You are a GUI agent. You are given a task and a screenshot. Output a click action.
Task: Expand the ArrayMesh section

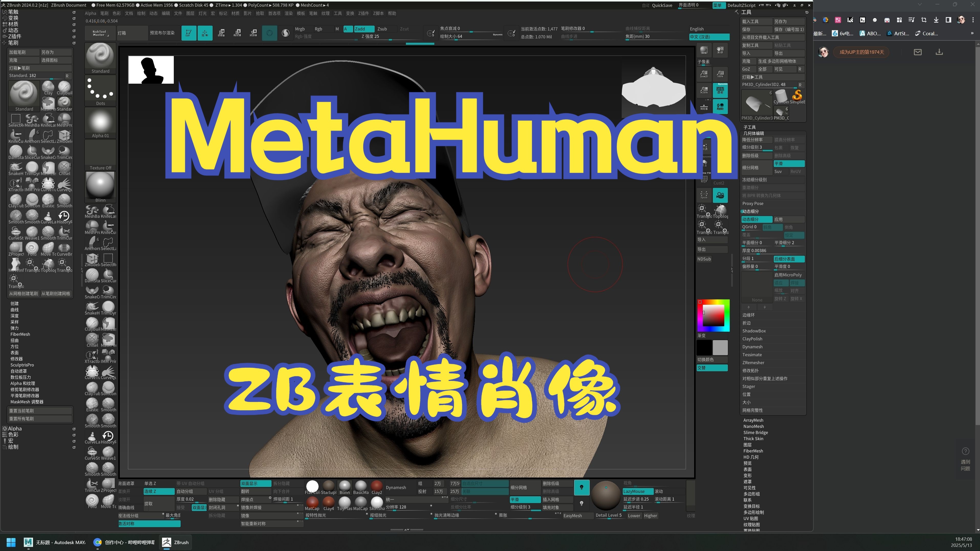click(x=753, y=420)
